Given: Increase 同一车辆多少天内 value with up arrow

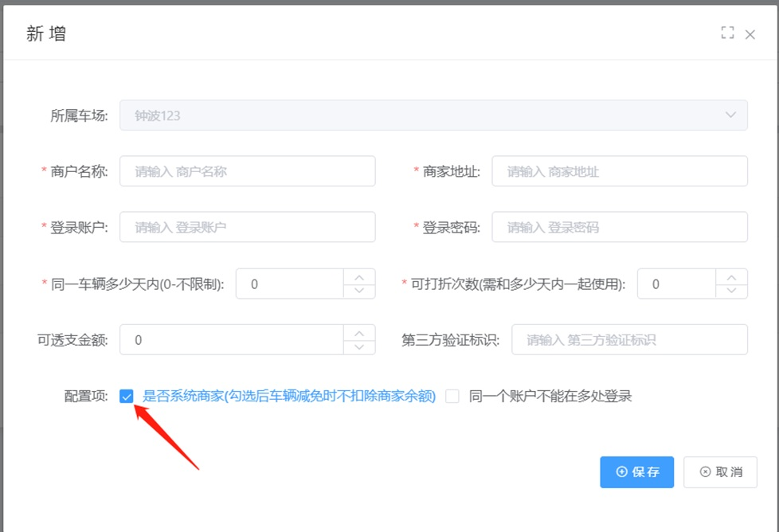Looking at the screenshot, I should click(x=359, y=276).
